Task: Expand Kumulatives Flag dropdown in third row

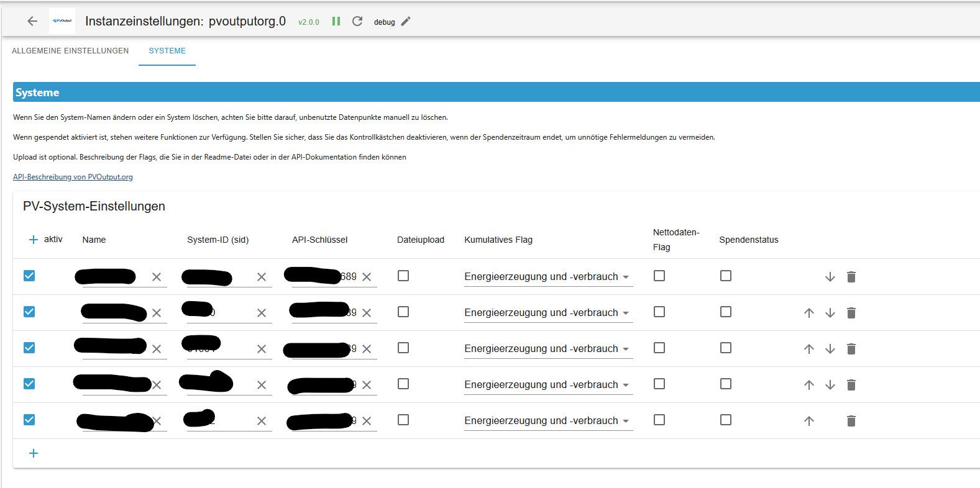Action: (548, 349)
